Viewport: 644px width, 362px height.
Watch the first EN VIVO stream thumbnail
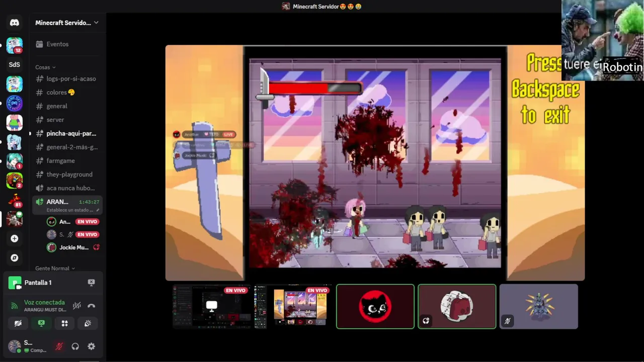[211, 307]
